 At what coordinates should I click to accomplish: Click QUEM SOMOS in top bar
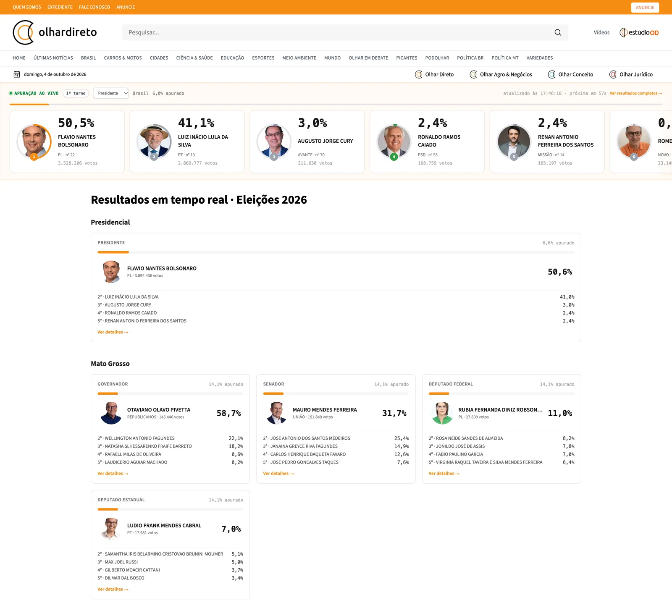tap(27, 7)
